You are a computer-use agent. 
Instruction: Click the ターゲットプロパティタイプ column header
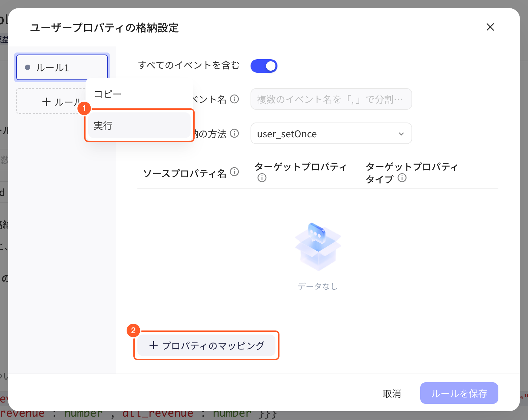pos(411,173)
